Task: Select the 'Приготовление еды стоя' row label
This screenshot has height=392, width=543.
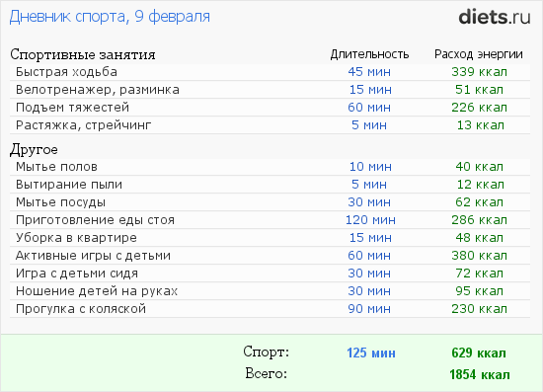Action: [x=95, y=220]
